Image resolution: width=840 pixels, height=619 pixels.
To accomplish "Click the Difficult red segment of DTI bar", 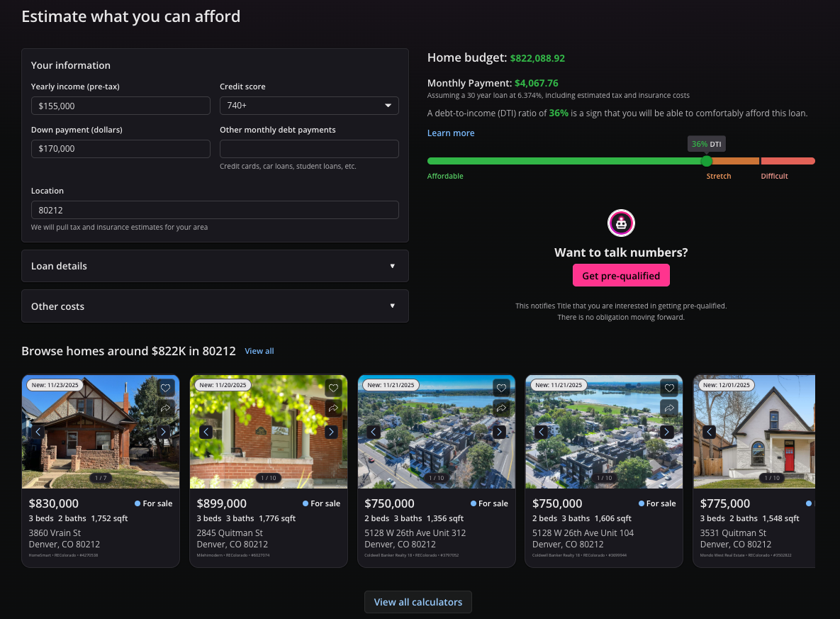I will coord(788,161).
